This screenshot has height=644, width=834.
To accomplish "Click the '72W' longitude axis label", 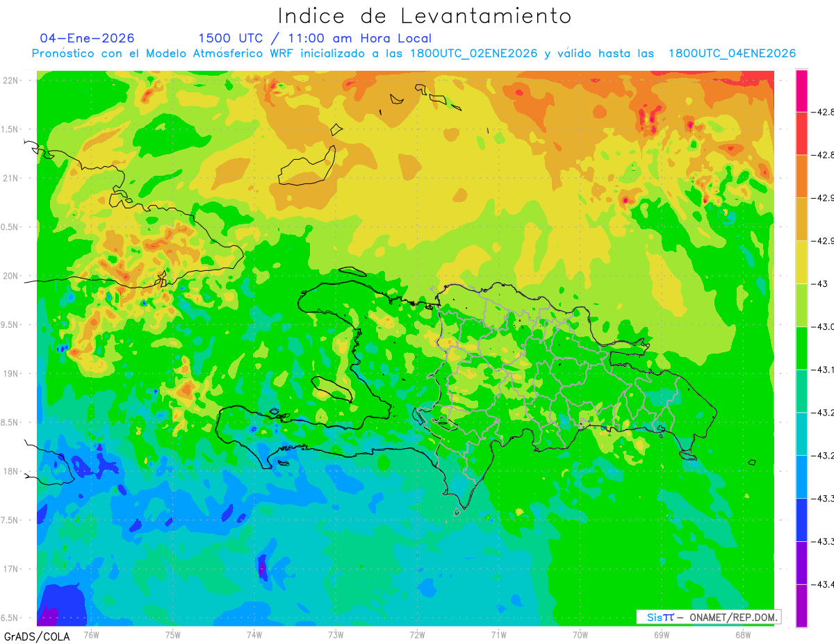I will click(417, 635).
